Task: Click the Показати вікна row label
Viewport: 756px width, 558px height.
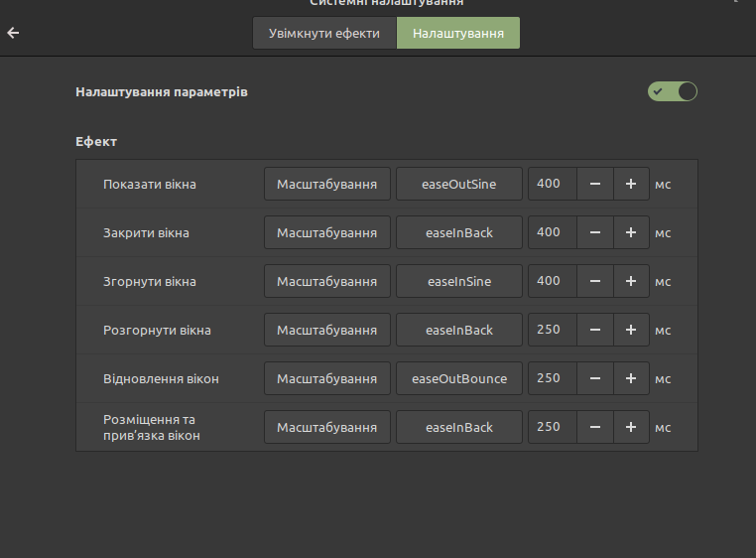Action: [150, 185]
